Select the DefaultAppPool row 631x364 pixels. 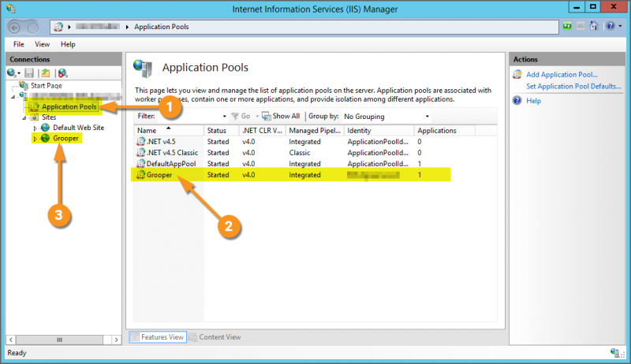click(304, 164)
